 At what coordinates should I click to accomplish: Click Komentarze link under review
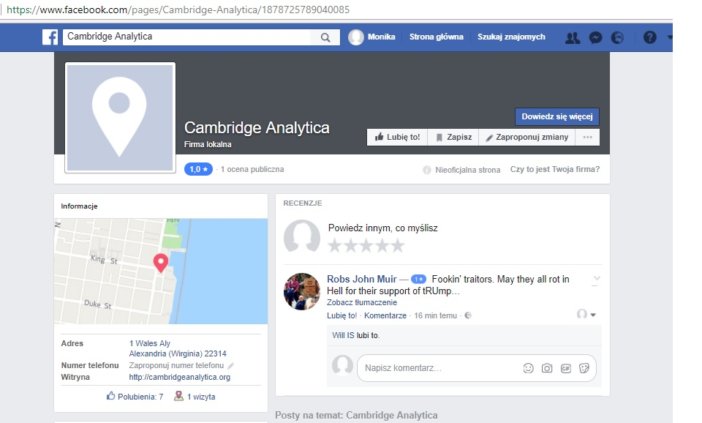click(x=385, y=316)
